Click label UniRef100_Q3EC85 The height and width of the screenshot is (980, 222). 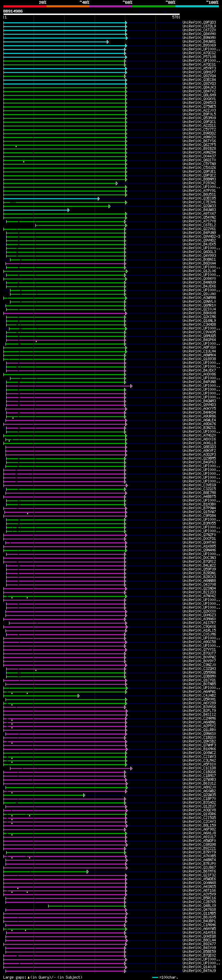coord(199,198)
